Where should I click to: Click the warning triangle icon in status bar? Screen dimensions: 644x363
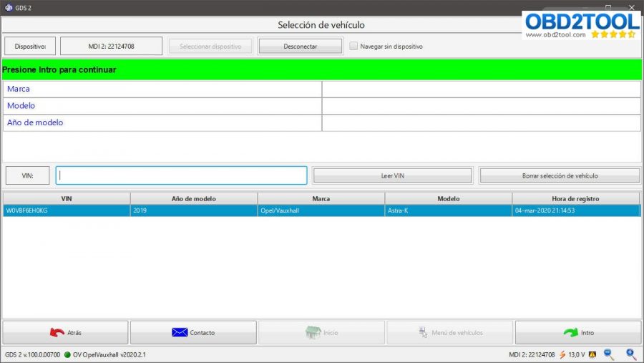point(592,354)
